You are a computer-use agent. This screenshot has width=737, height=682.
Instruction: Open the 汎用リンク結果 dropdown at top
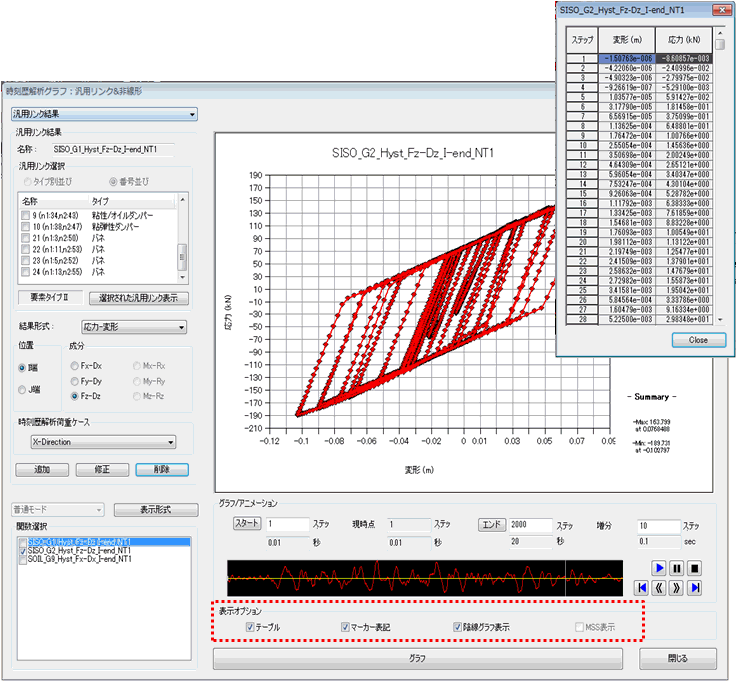click(104, 114)
